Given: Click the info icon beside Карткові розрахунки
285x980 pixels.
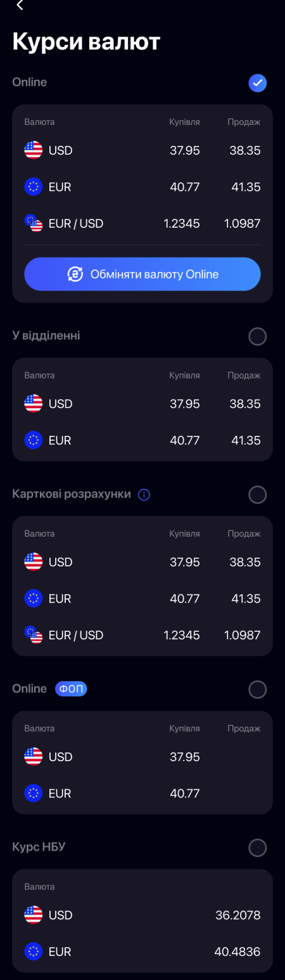Looking at the screenshot, I should 144,495.
